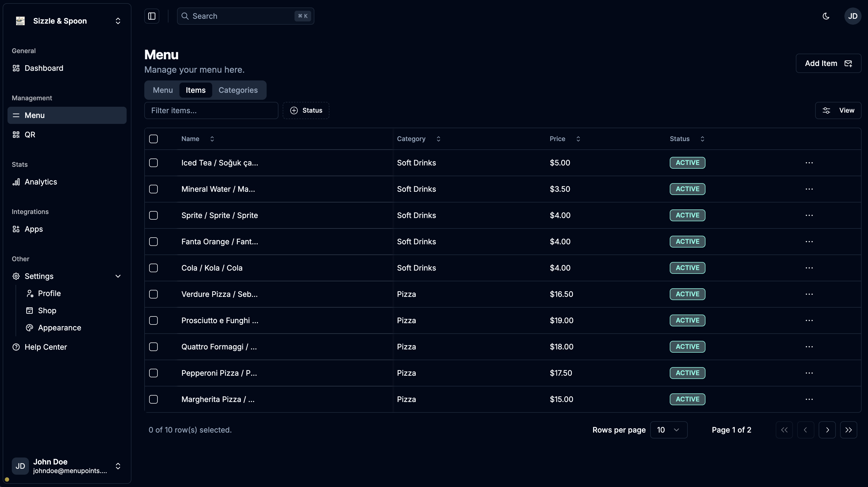Check the Margherita Pizza row checkbox
This screenshot has width=868, height=487.
153,399
